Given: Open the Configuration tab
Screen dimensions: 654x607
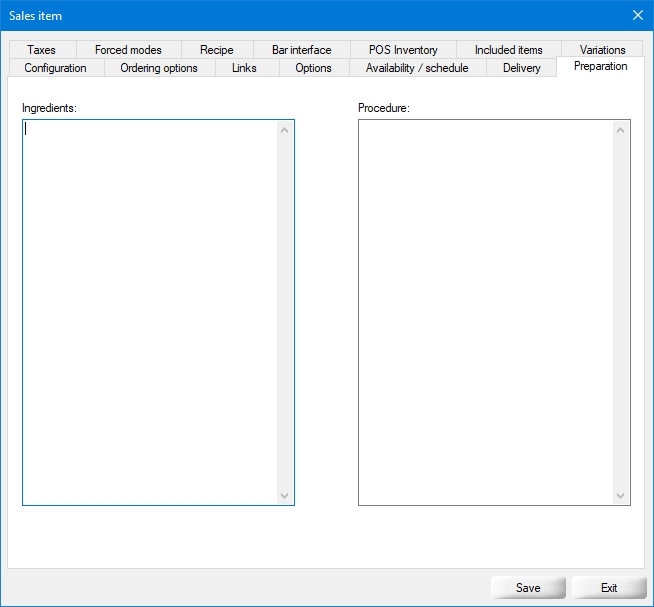Looking at the screenshot, I should (x=55, y=68).
